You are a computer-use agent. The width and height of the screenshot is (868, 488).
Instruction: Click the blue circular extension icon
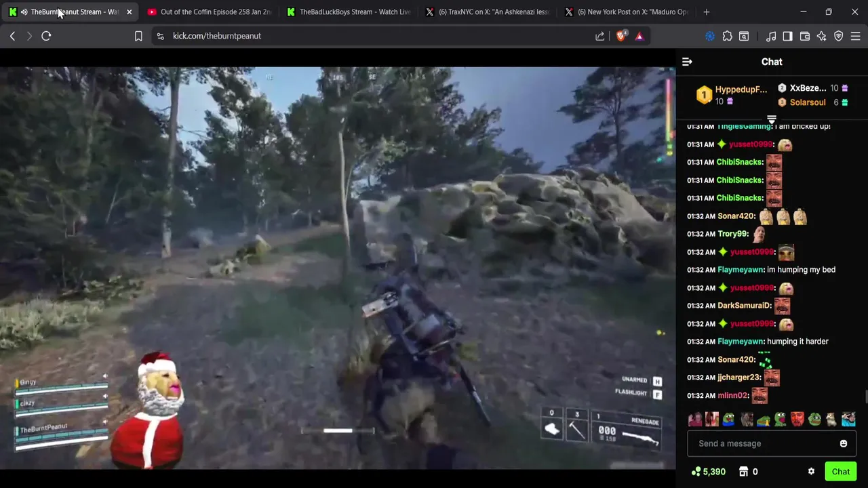click(710, 36)
